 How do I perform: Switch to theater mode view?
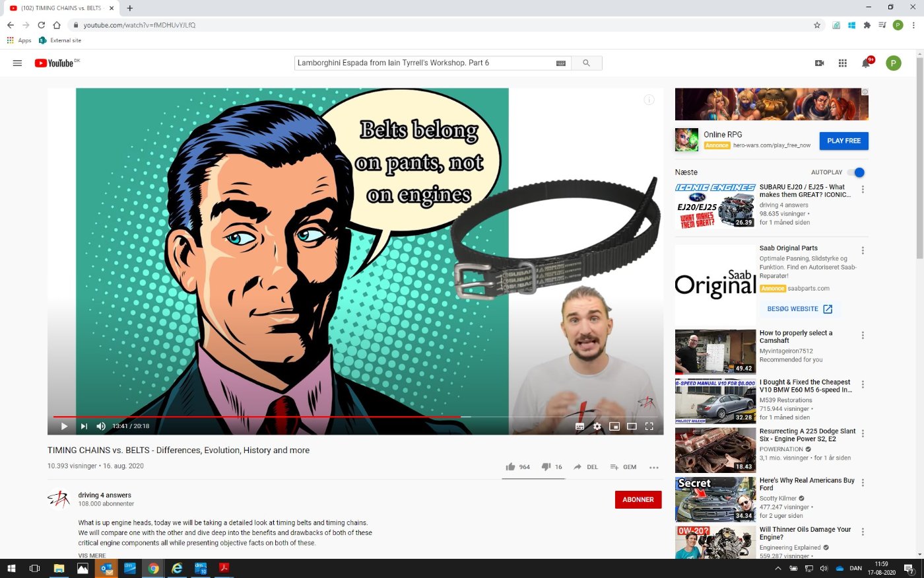point(632,426)
